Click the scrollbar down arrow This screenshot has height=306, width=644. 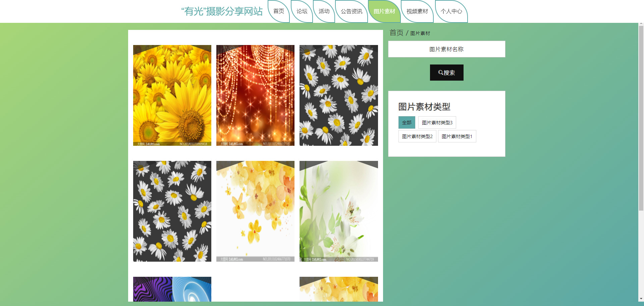click(641, 299)
